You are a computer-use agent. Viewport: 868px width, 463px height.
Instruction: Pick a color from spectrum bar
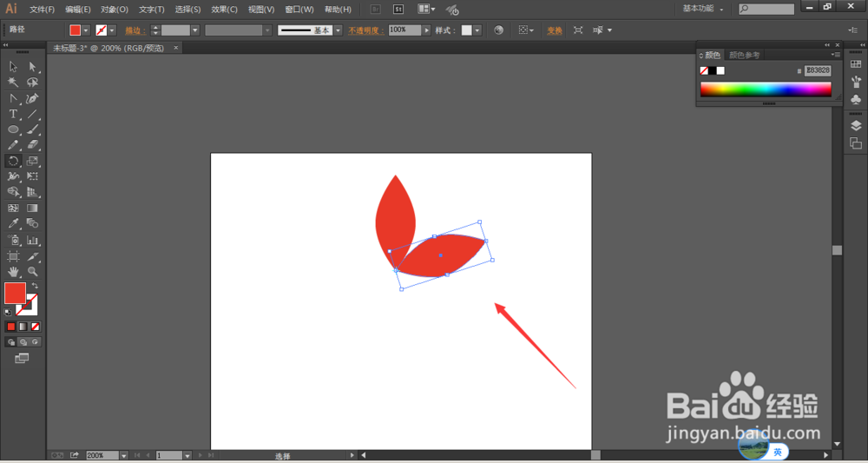(766, 89)
